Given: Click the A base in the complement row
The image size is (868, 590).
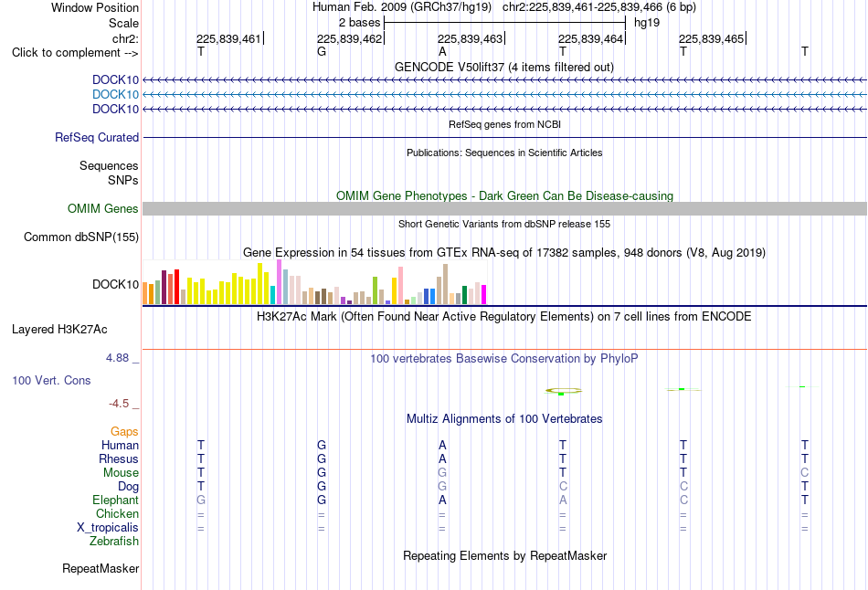Looking at the screenshot, I should tap(442, 52).
